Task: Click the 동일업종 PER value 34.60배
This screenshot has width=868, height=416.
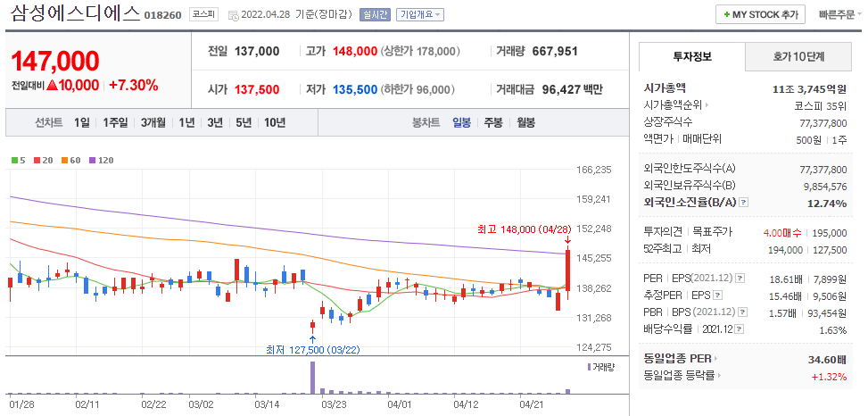Action: click(x=828, y=360)
